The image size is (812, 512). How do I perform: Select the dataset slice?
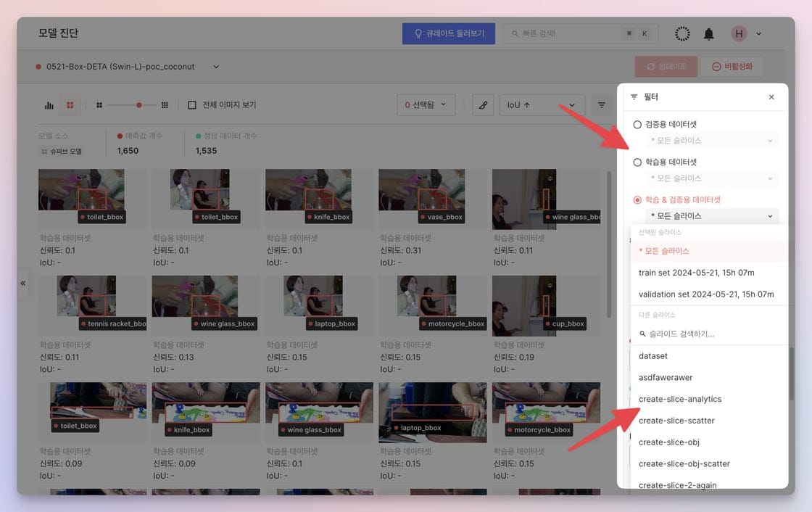[x=708, y=356]
